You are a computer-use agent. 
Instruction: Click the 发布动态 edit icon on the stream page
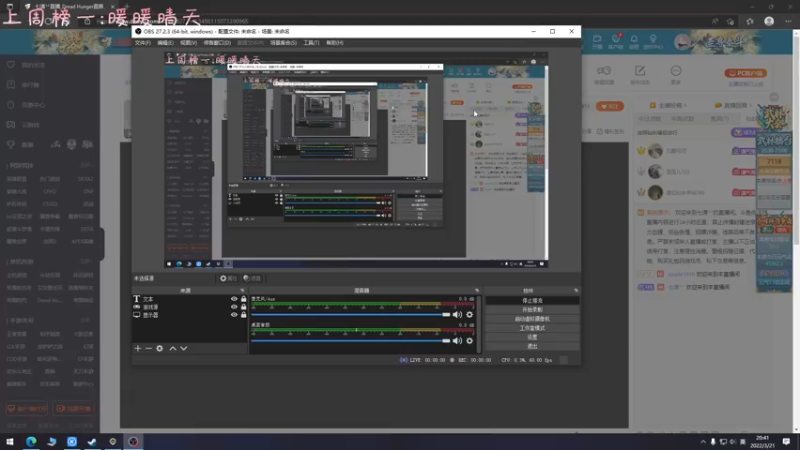(640, 71)
